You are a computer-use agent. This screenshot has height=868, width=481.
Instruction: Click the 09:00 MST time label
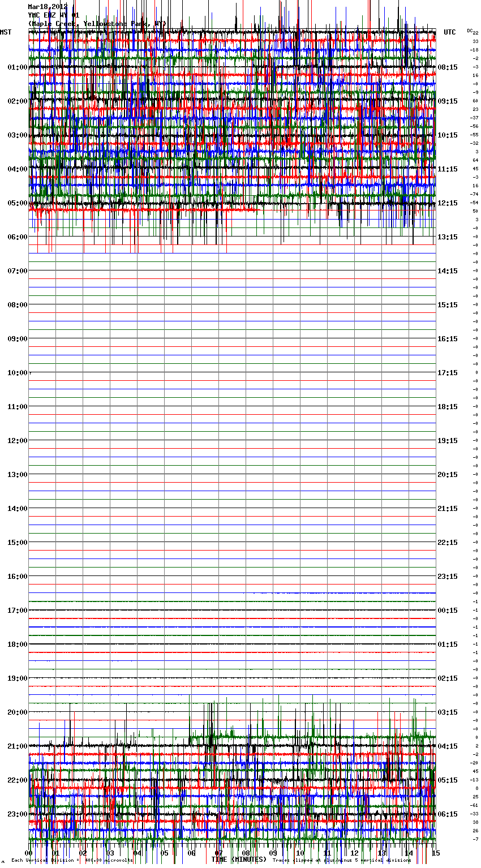tap(18, 339)
